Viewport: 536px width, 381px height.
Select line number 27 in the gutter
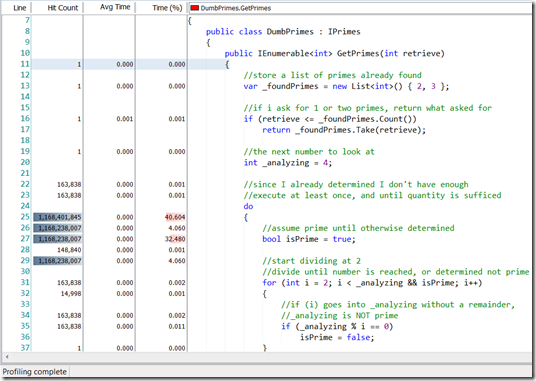tap(25, 239)
